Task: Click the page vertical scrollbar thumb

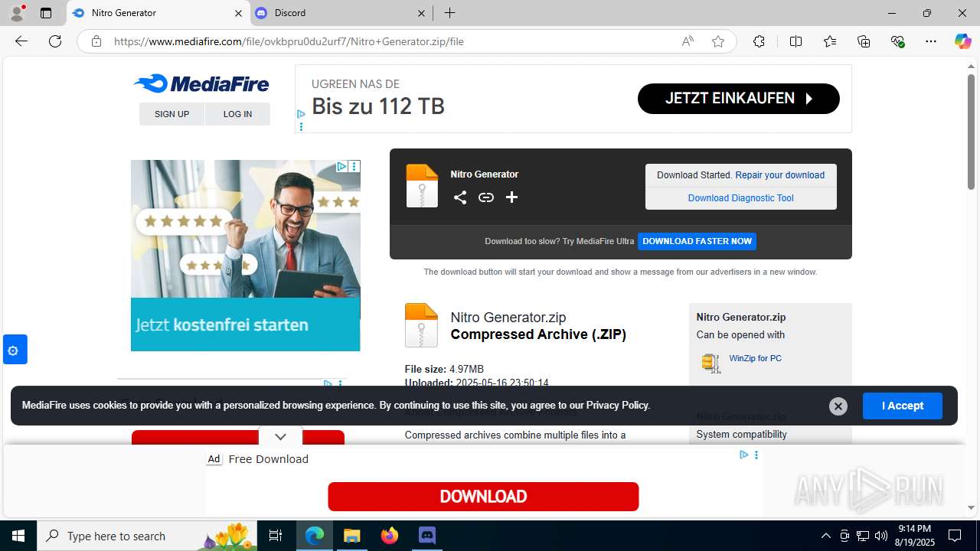Action: coord(971,132)
